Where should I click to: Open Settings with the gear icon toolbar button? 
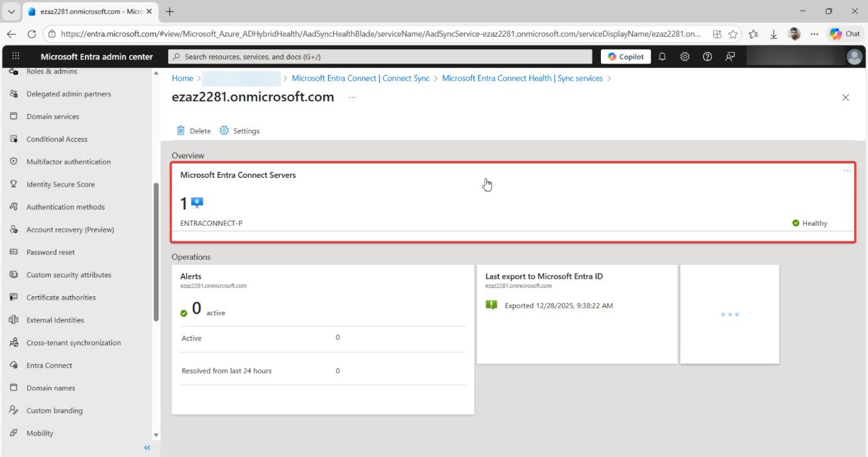click(x=239, y=130)
